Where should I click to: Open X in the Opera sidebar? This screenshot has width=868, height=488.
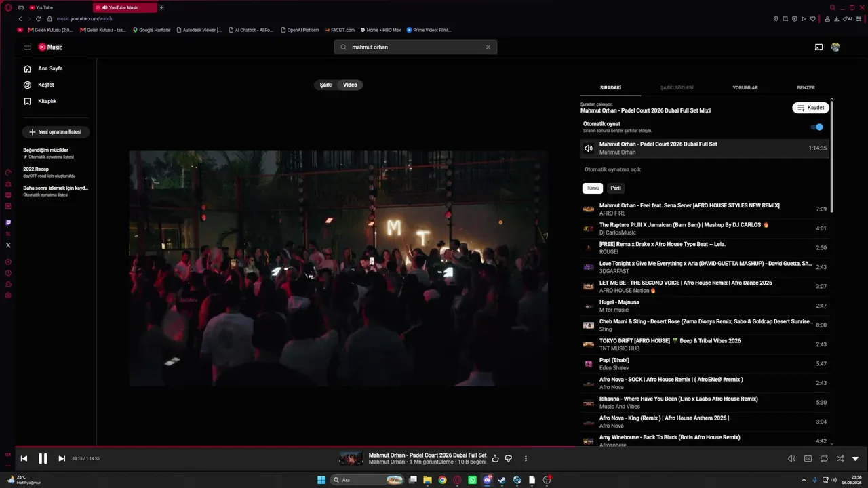[x=8, y=245]
